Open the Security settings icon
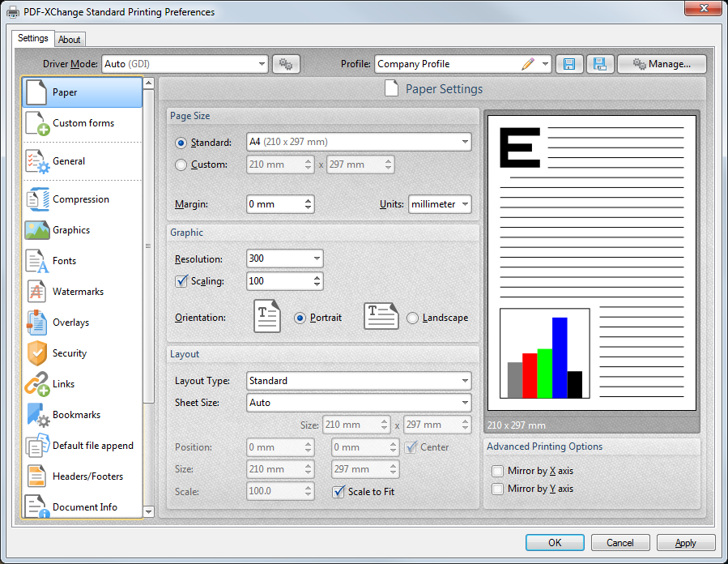728x564 pixels. [x=36, y=353]
